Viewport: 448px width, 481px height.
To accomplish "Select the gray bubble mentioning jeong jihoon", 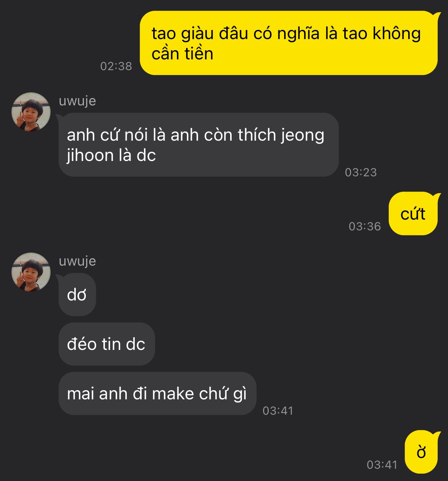I will tap(198, 145).
